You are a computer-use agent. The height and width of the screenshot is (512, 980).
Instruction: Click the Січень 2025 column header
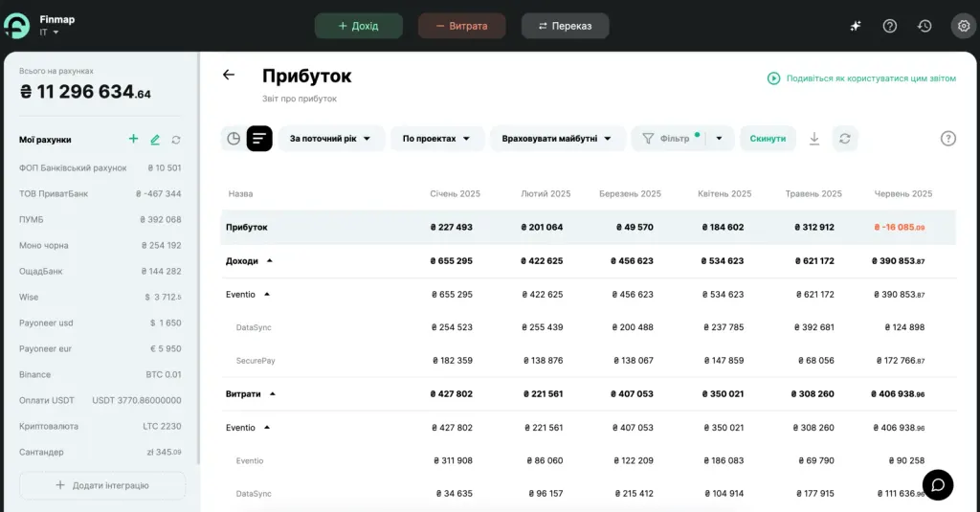pos(455,194)
